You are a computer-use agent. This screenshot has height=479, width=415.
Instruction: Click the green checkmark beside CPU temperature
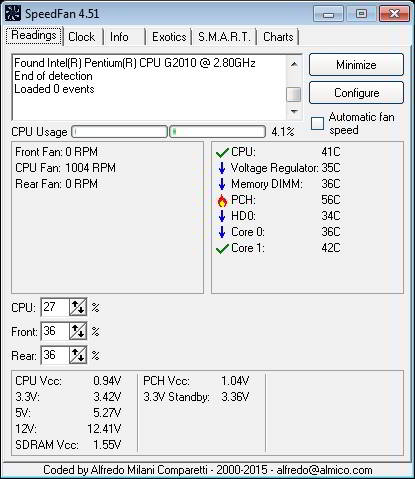[222, 153]
